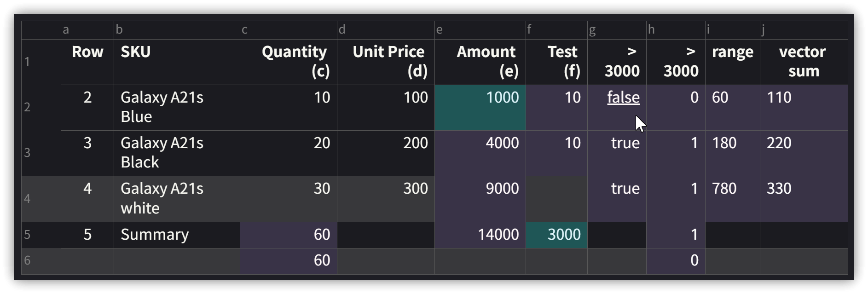Select the quantity 60 cell in row 6
Viewport: 868px width, 294px height.
289,261
